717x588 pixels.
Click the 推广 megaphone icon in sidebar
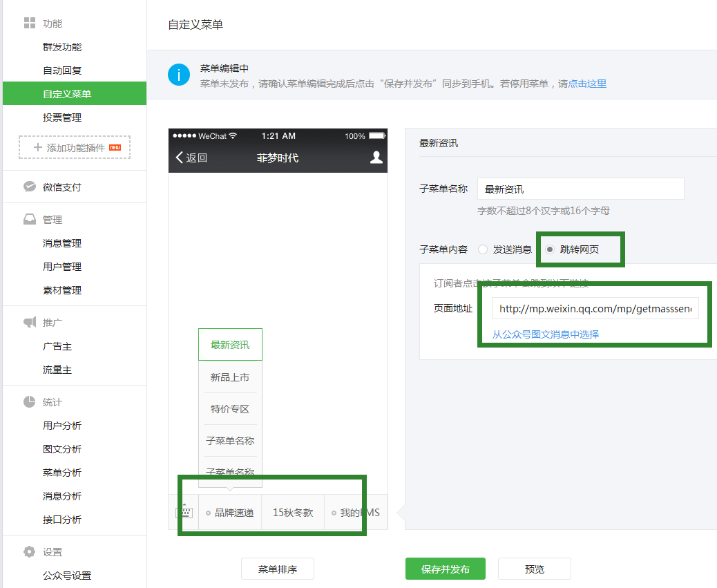pyautogui.click(x=30, y=323)
